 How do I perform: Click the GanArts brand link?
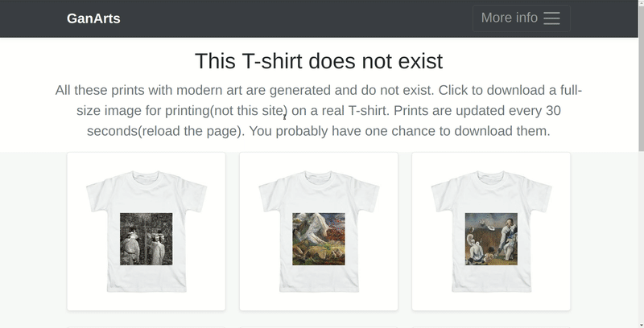(x=93, y=18)
